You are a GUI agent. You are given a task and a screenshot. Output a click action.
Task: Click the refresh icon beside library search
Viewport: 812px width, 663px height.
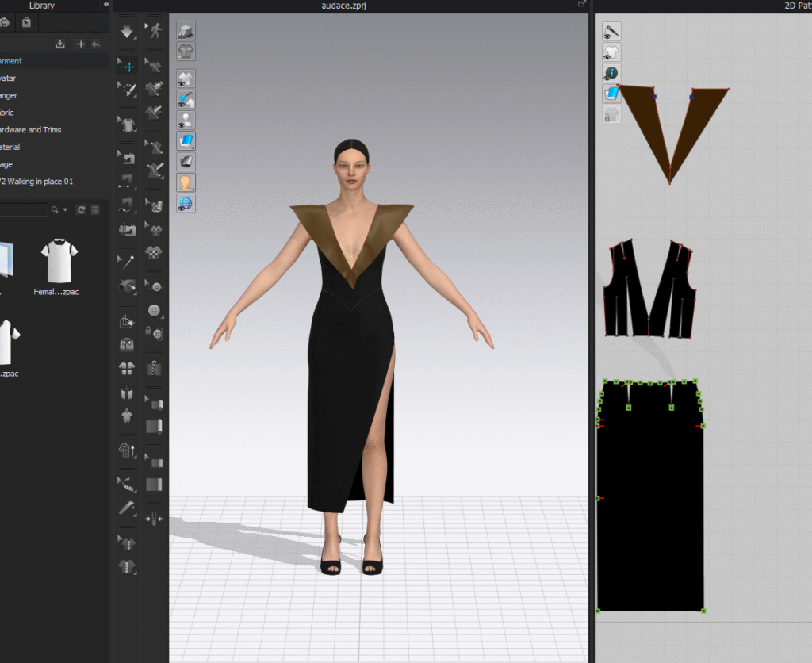[x=81, y=209]
